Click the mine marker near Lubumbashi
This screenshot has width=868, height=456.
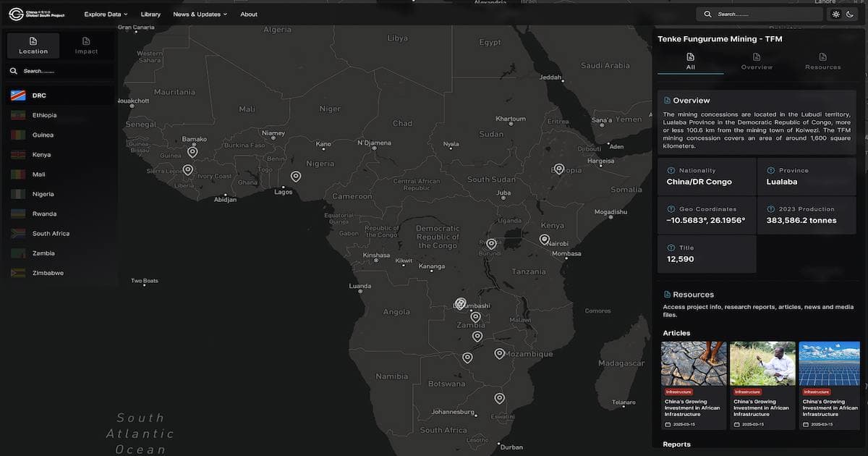461,303
